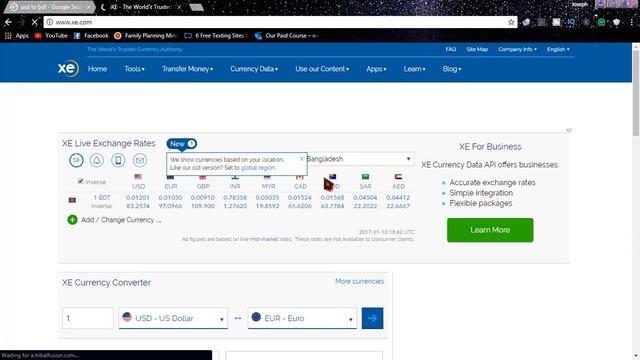Stop page loading with X button

coord(34,22)
